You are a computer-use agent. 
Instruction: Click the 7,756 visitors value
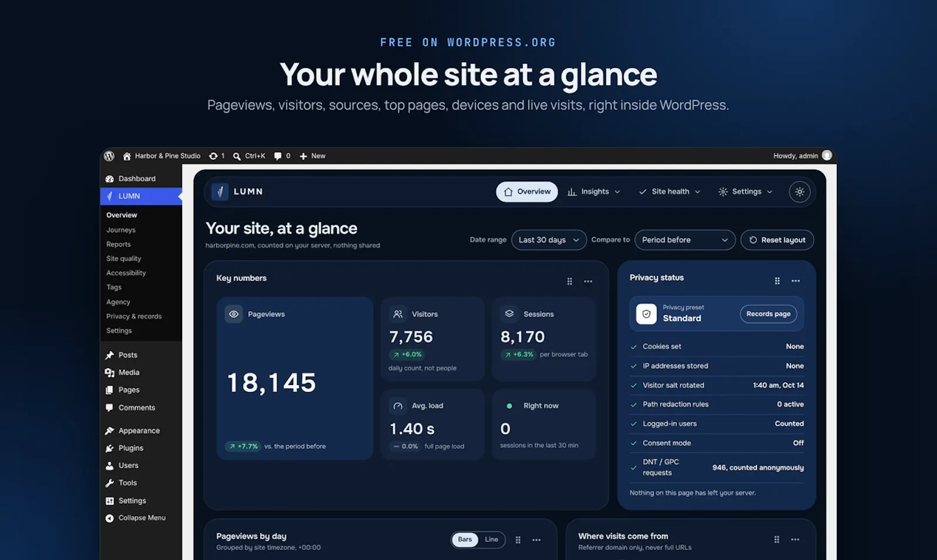click(x=411, y=337)
